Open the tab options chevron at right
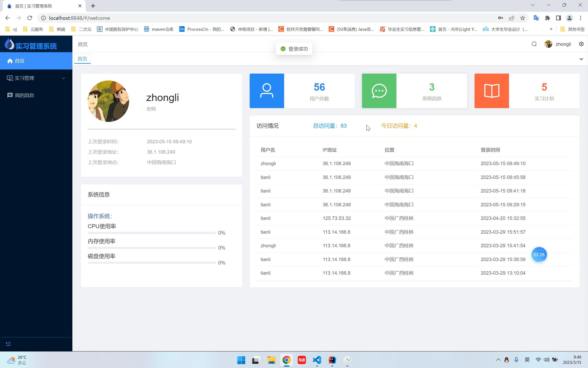Screen dimensions: 588x368 click(581, 59)
